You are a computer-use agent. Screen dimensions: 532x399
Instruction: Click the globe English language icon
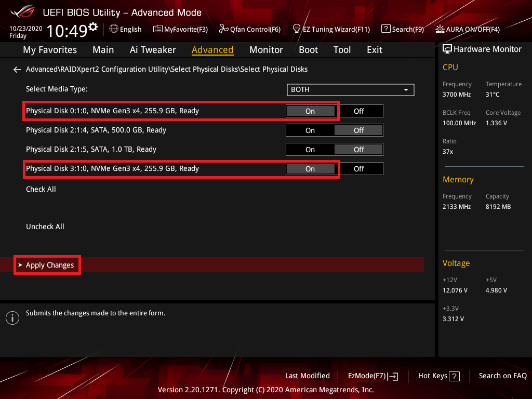(114, 29)
